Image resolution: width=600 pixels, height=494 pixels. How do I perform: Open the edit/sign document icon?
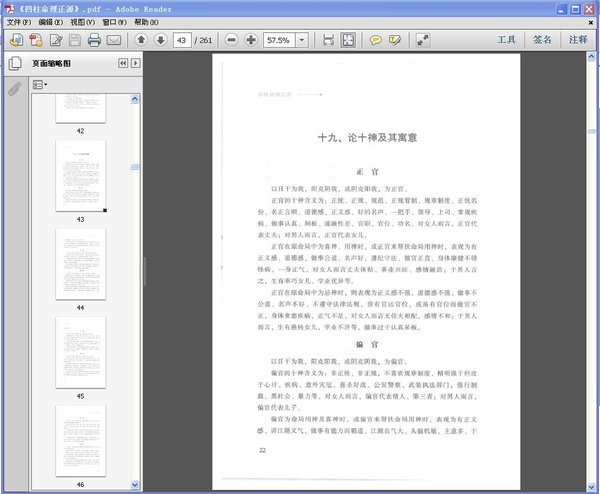tap(56, 40)
